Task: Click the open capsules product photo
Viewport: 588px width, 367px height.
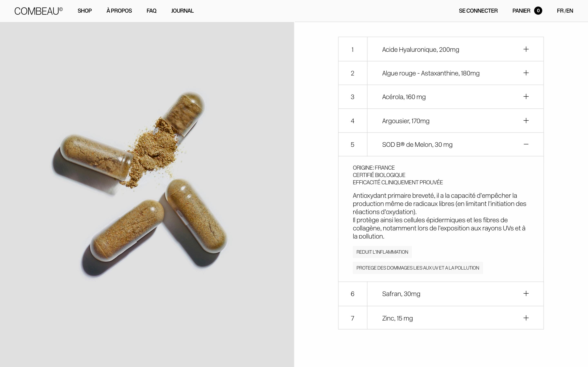Action: point(146,182)
